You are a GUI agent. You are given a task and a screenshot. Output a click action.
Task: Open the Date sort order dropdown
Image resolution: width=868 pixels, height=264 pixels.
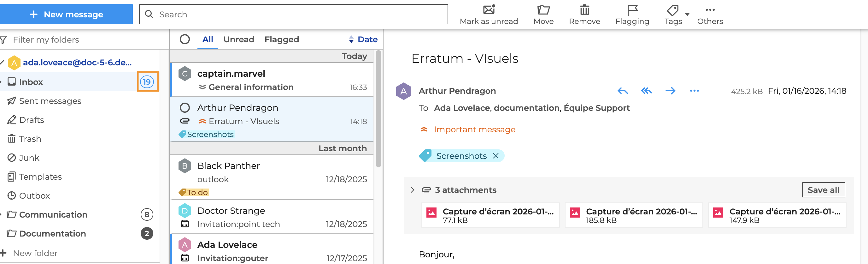coord(363,39)
